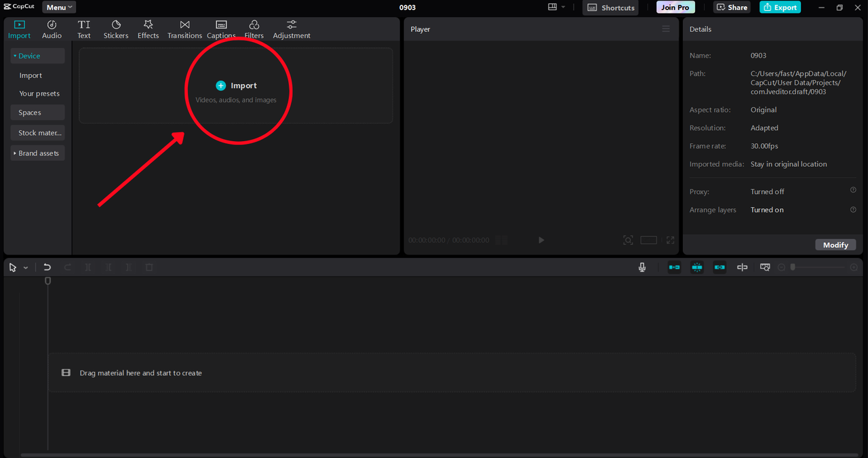Screen dimensions: 868x458
Task: Select the Import media tab icon
Action: click(19, 29)
